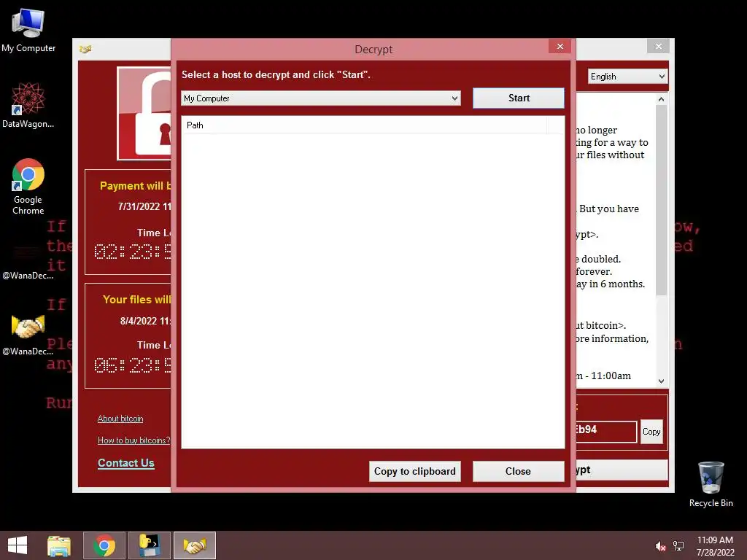This screenshot has height=560, width=747.
Task: Click the taskbar clock showing 11:09 AM
Action: (715, 545)
